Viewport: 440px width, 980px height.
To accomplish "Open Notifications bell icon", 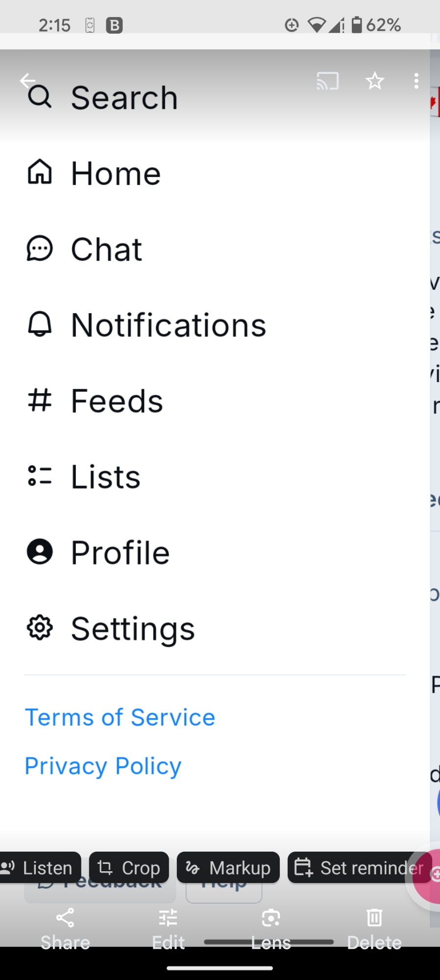I will click(40, 324).
